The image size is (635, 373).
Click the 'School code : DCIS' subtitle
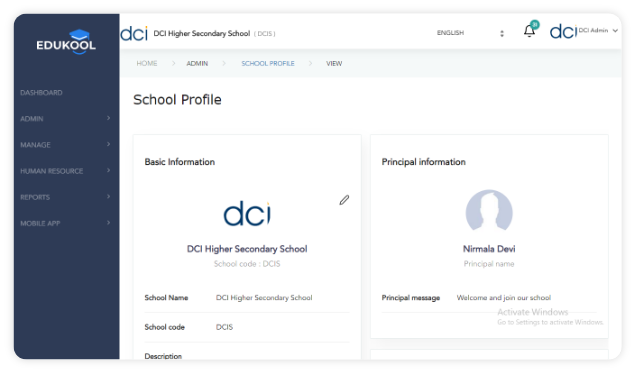247,264
